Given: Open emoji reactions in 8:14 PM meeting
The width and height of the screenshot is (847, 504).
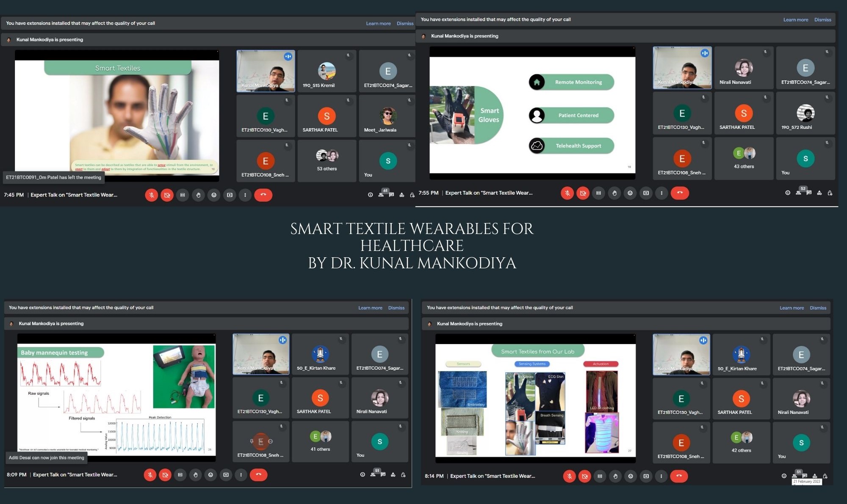Looking at the screenshot, I should (x=630, y=476).
